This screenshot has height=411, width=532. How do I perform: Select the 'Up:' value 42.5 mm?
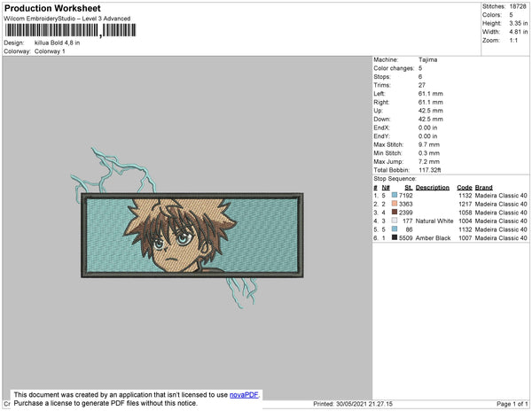(431, 111)
